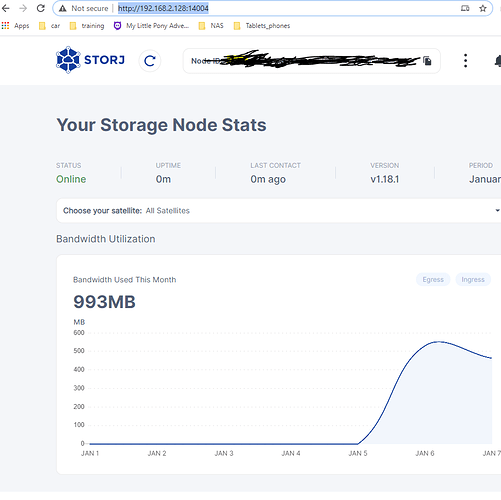Click the Not secure site warning

[84, 8]
